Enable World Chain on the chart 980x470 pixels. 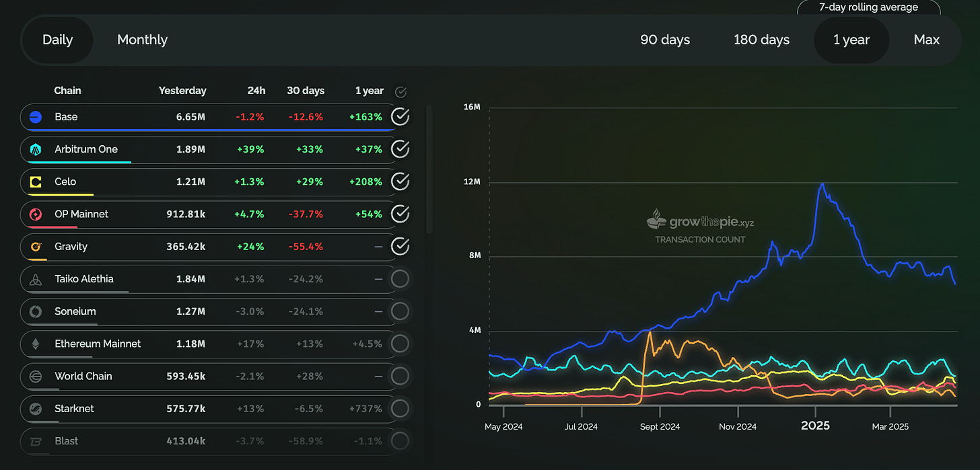click(x=400, y=377)
